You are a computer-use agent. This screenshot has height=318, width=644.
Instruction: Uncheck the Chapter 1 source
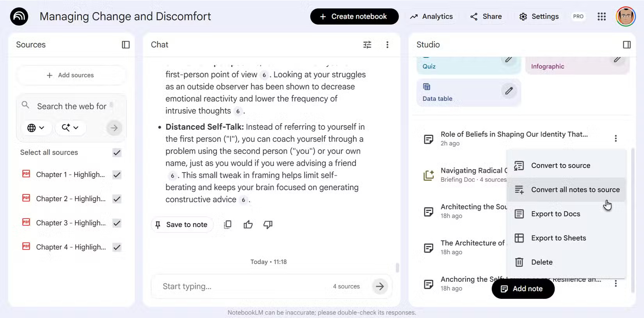[x=117, y=175]
